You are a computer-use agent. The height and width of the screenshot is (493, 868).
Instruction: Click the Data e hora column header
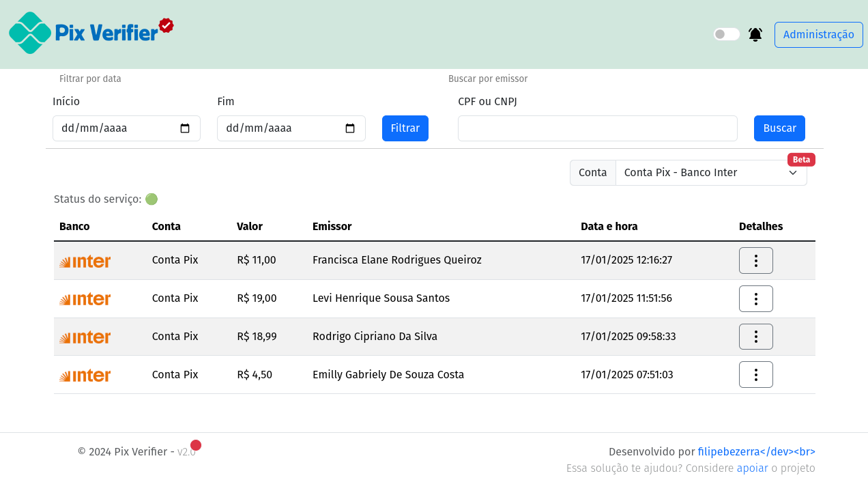tap(609, 226)
